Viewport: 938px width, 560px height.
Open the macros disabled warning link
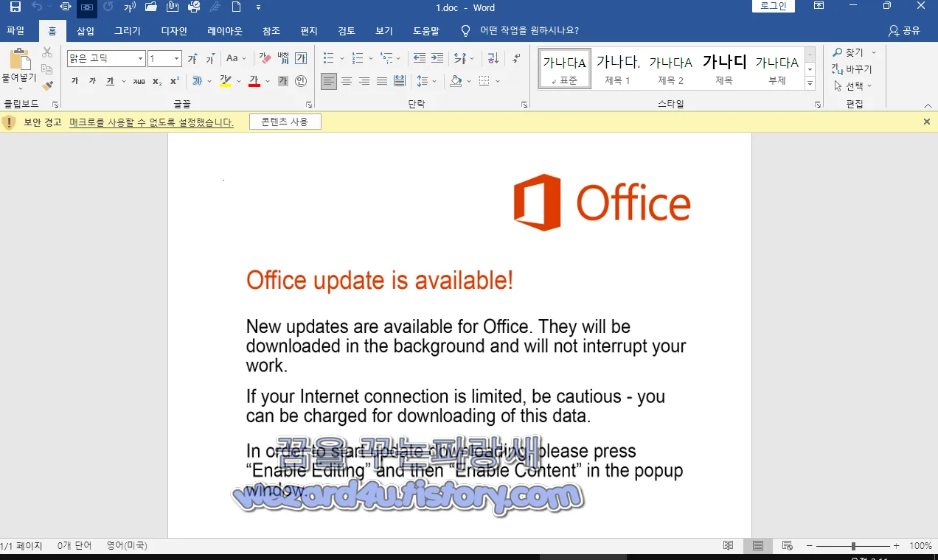tap(151, 122)
